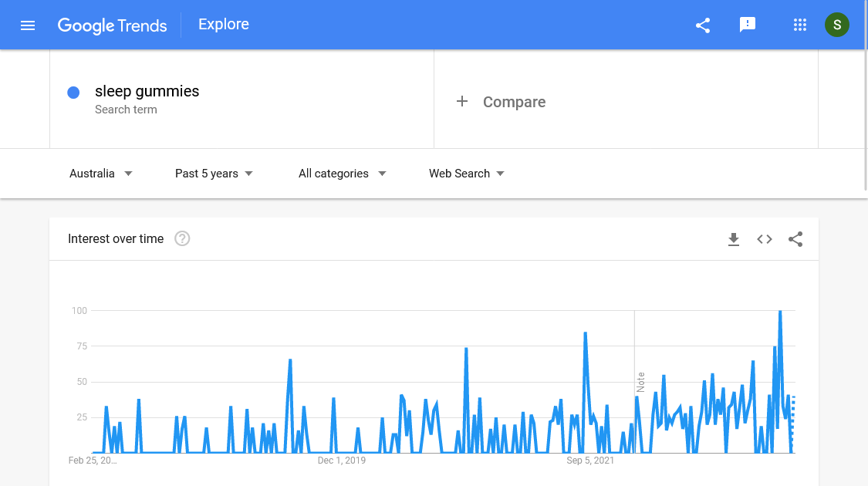Image resolution: width=868 pixels, height=486 pixels.
Task: Click the Note marker on the chart
Action: [x=639, y=384]
